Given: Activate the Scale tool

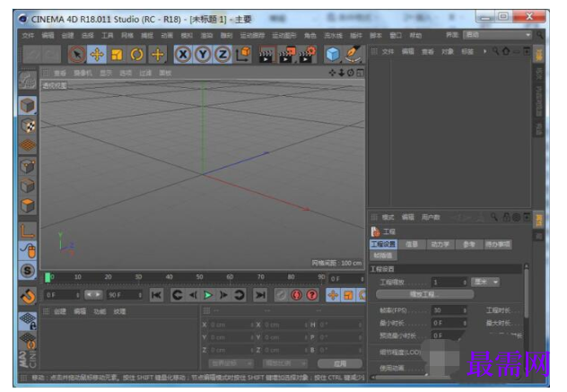Looking at the screenshot, I should (117, 55).
